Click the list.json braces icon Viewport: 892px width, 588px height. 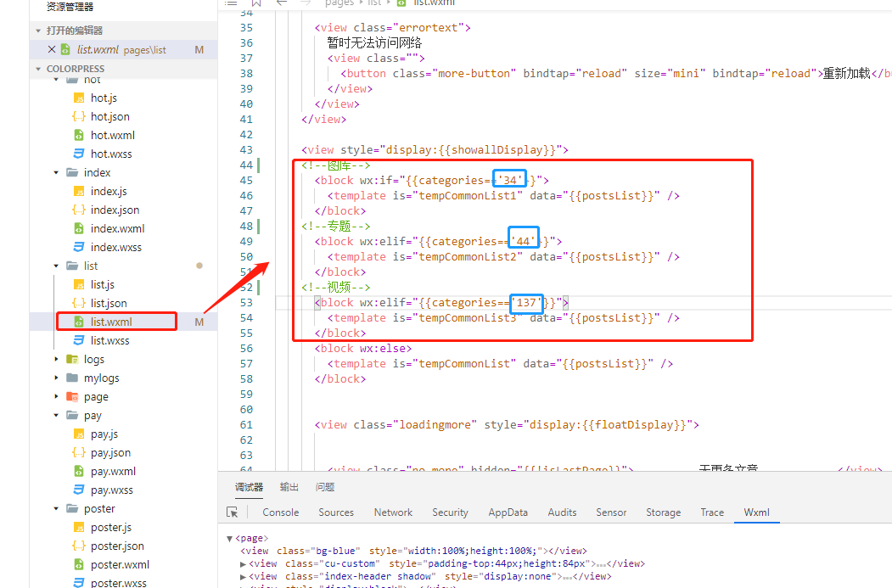[x=79, y=303]
